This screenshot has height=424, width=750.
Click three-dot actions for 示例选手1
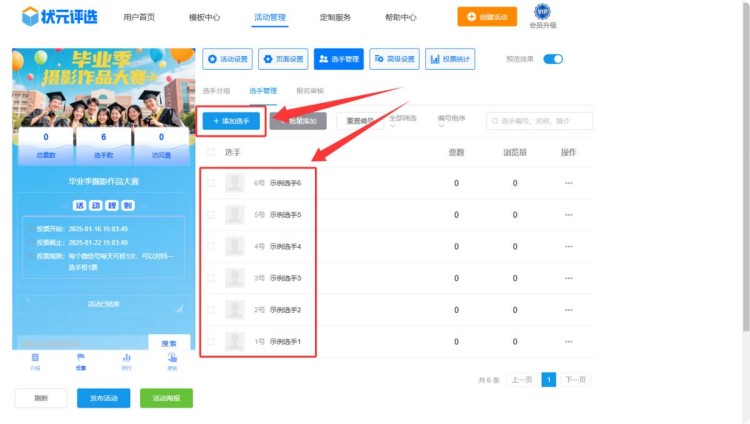point(569,342)
